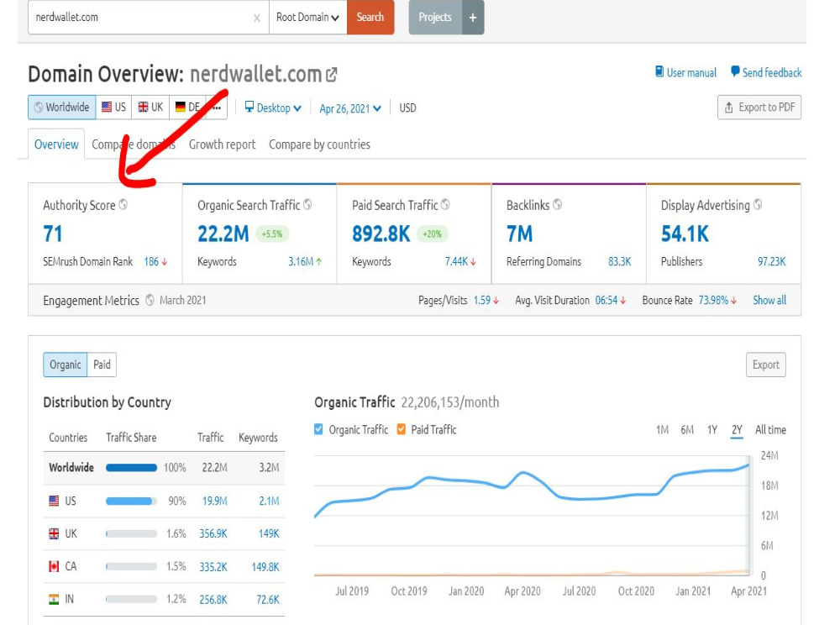840x630 pixels.
Task: Open Publishers value 97.23K
Action: [771, 261]
